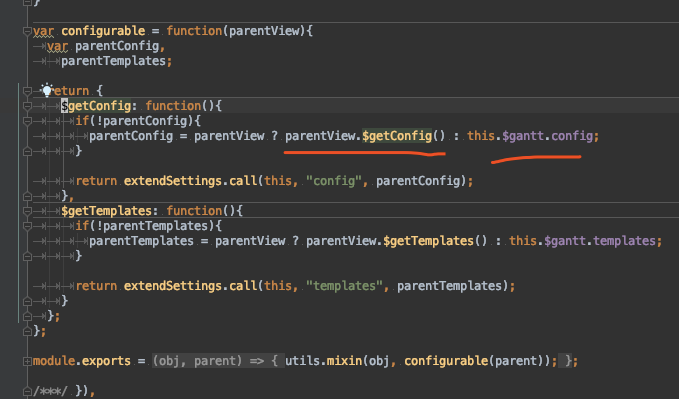The width and height of the screenshot is (679, 399).
Task: Fold the 'if(!parentTemplates){' block
Action: (x=27, y=226)
